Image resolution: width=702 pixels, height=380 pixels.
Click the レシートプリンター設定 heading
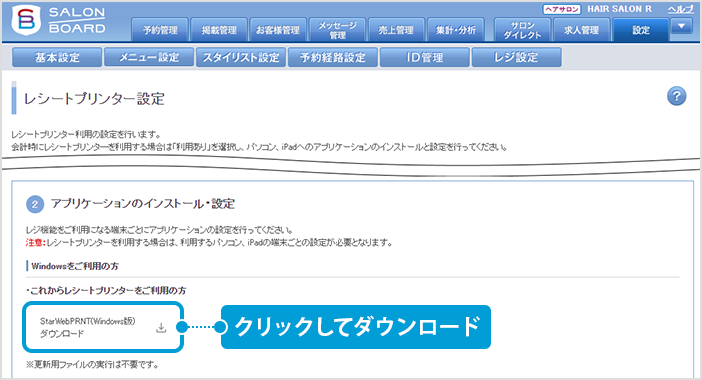pos(94,98)
